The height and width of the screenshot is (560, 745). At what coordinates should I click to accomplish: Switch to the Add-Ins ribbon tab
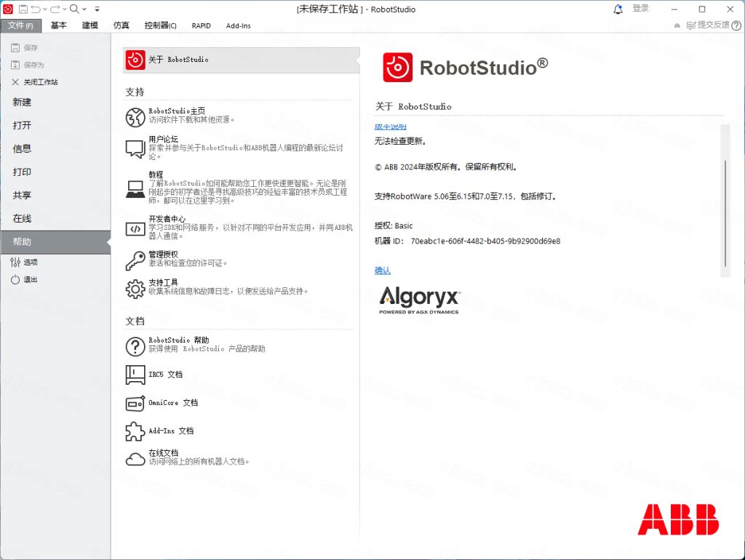(238, 25)
